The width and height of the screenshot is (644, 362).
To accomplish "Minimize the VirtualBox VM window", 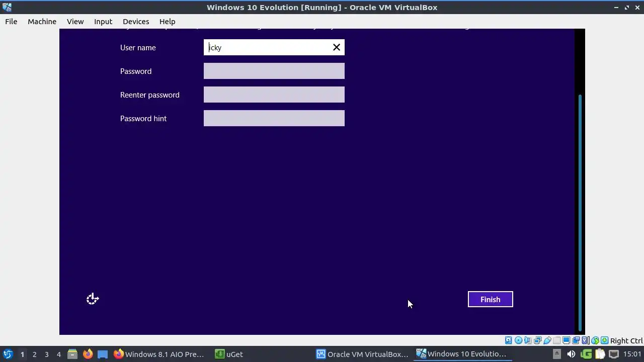I will [616, 7].
